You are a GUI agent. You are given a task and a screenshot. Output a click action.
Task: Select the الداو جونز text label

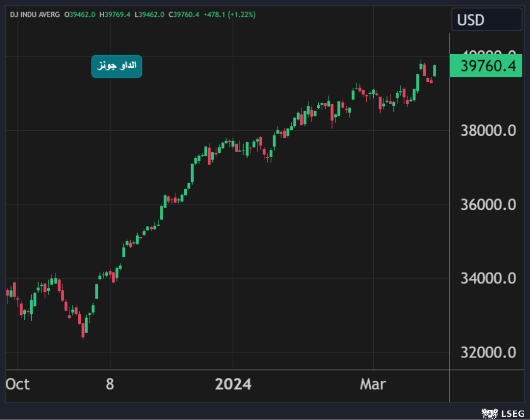[116, 66]
